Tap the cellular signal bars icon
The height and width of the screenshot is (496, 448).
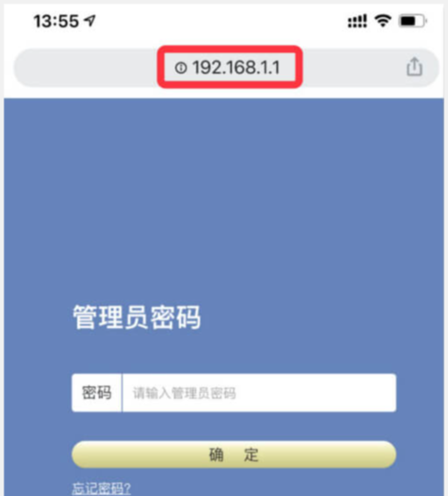coord(357,21)
